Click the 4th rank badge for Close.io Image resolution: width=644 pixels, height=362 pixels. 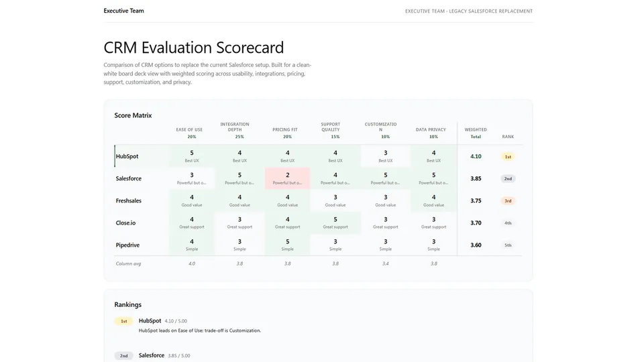click(x=508, y=223)
